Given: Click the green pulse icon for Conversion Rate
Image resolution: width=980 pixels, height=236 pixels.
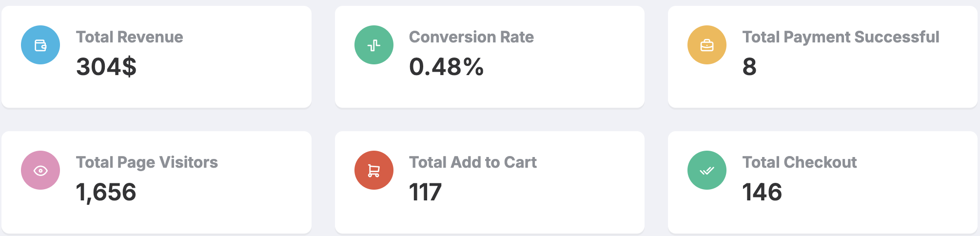Looking at the screenshot, I should click(x=374, y=45).
